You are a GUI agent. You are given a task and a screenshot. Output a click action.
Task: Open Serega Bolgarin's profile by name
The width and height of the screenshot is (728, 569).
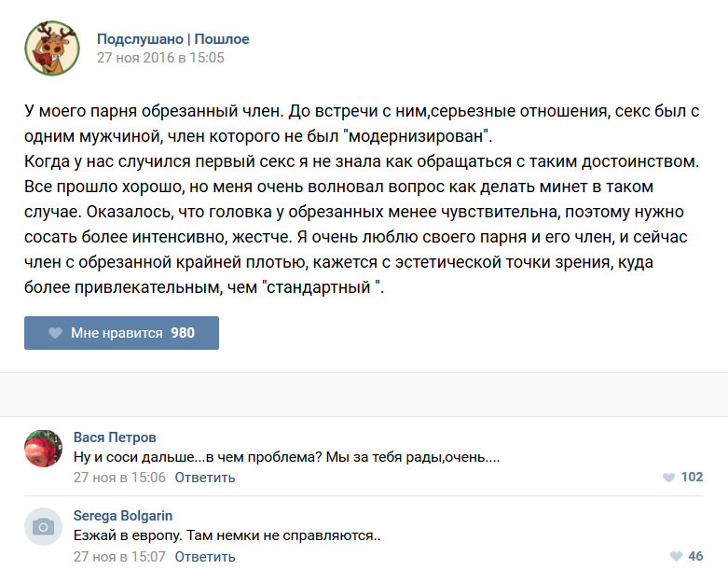tap(122, 516)
